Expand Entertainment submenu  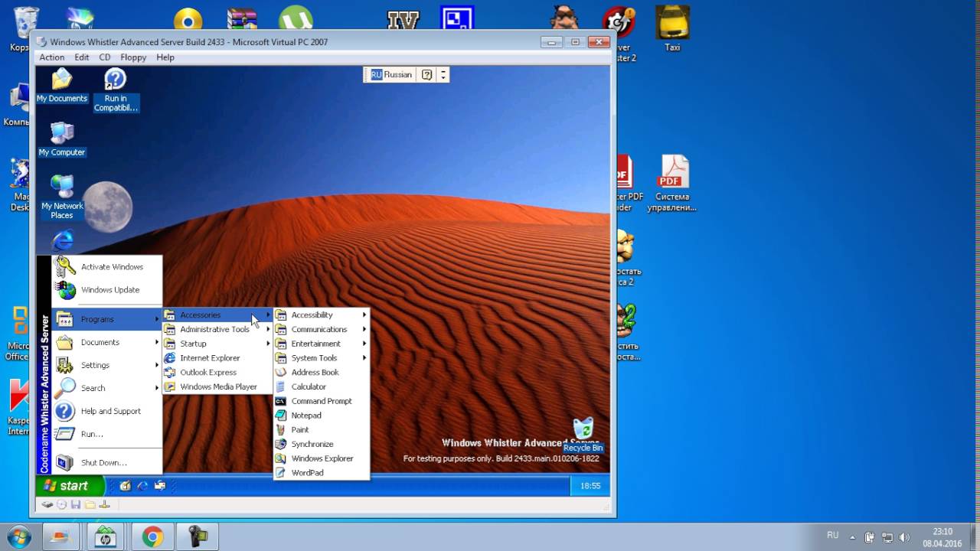[322, 344]
